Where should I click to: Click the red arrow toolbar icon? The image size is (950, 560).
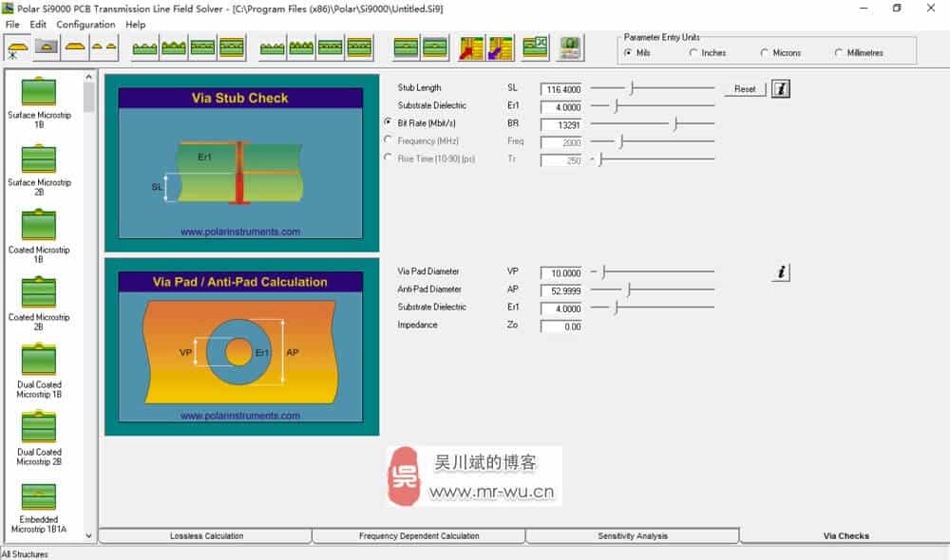tap(471, 47)
